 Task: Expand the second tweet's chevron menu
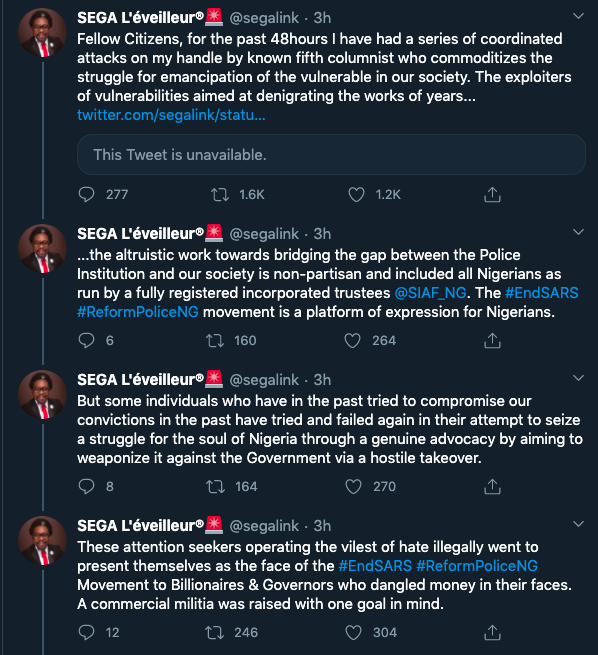578,232
